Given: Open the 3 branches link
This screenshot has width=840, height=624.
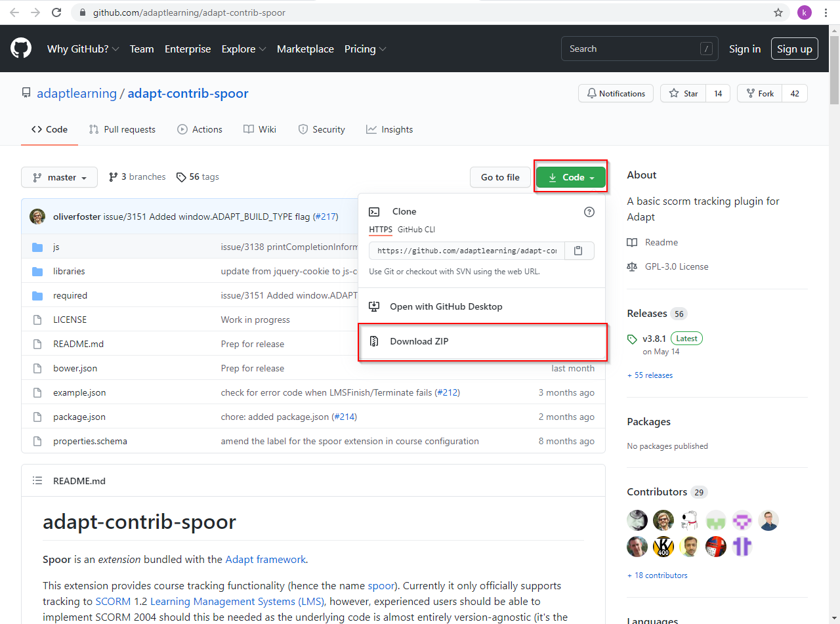Looking at the screenshot, I should coord(137,177).
